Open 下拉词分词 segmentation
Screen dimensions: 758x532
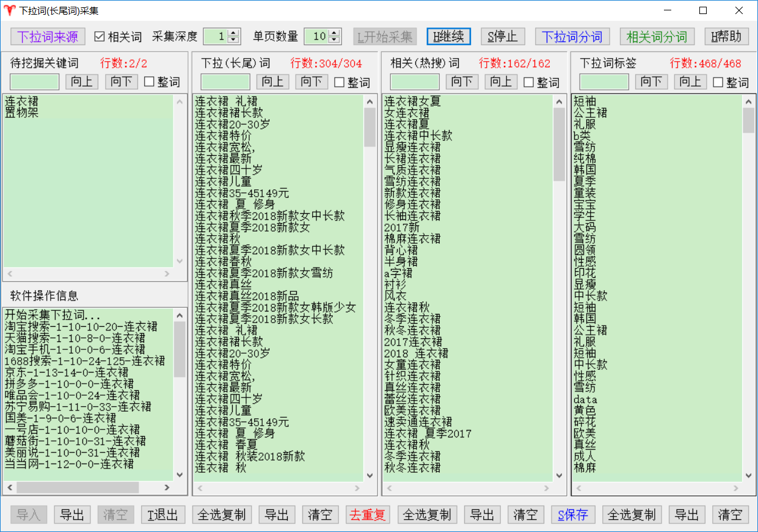(572, 37)
